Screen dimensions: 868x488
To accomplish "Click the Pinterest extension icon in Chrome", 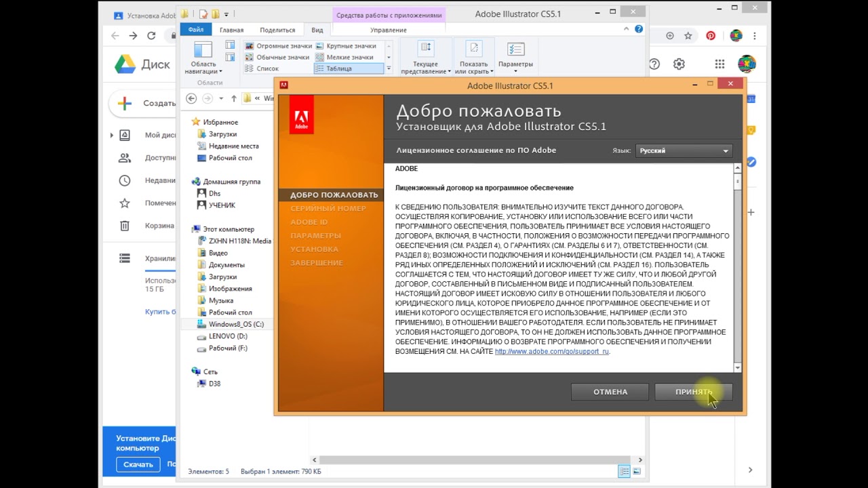I will coord(711,36).
